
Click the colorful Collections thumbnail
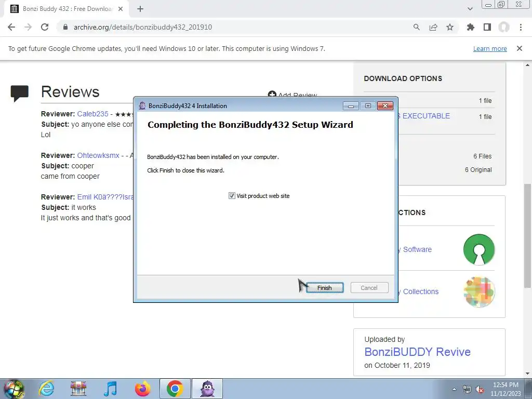pos(479,292)
